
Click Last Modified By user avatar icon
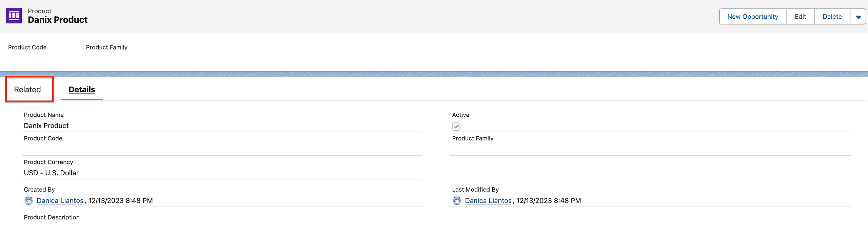pyautogui.click(x=457, y=201)
